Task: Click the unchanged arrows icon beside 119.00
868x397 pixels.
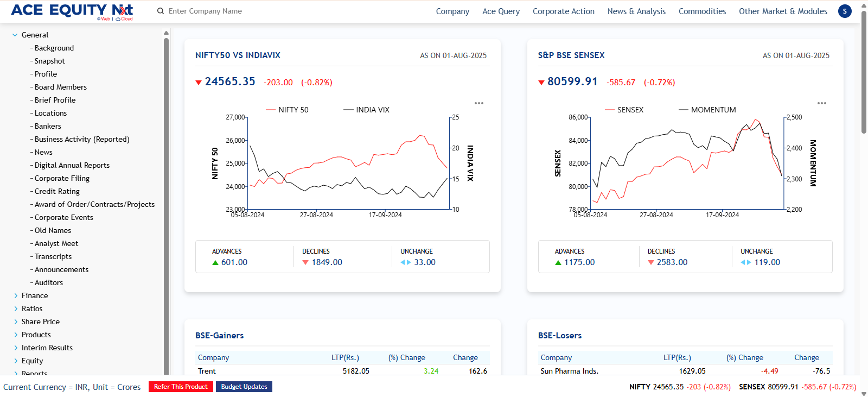Action: (x=746, y=263)
